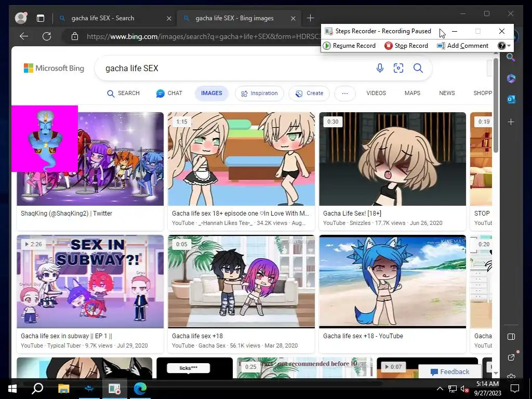Viewport: 532px width, 399px height.
Task: Submit search with magnifier icon
Action: pyautogui.click(x=418, y=68)
